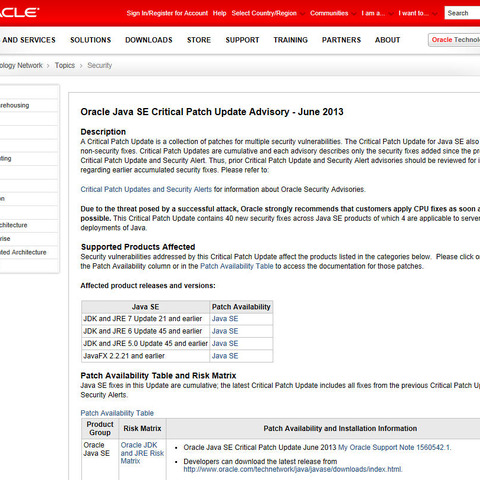Open the Training menu
Screen dimensions: 480x480
[x=291, y=40]
